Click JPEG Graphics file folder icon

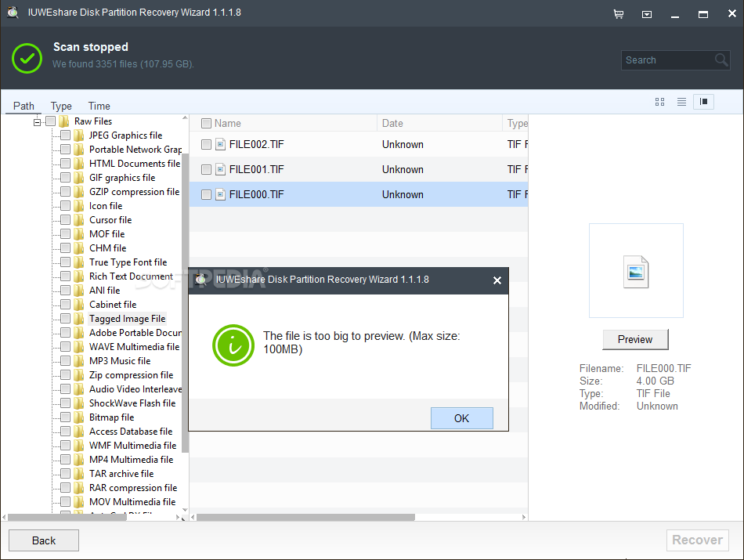(79, 135)
